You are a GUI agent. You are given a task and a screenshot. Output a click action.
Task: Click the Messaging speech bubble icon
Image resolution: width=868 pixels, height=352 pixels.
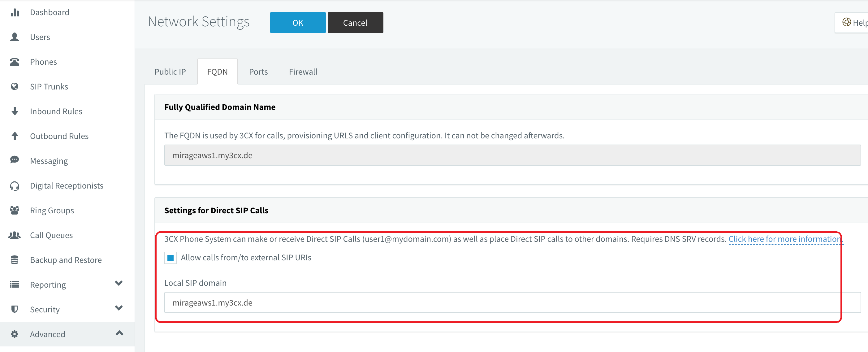(x=15, y=160)
